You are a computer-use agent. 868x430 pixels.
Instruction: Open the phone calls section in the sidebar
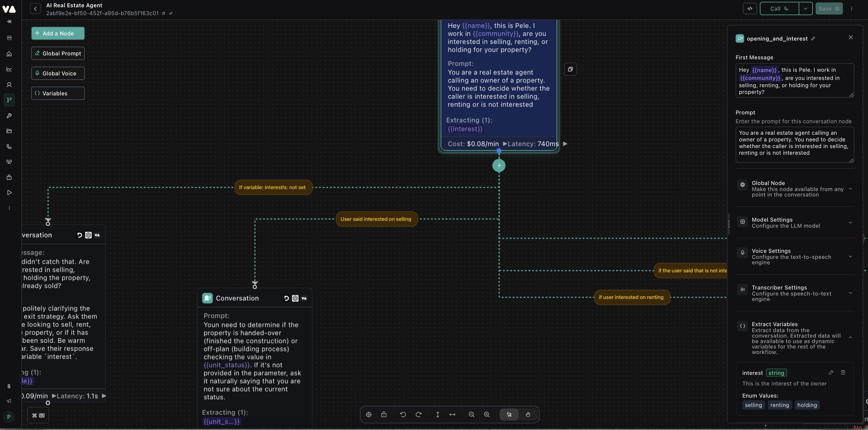coord(9,146)
